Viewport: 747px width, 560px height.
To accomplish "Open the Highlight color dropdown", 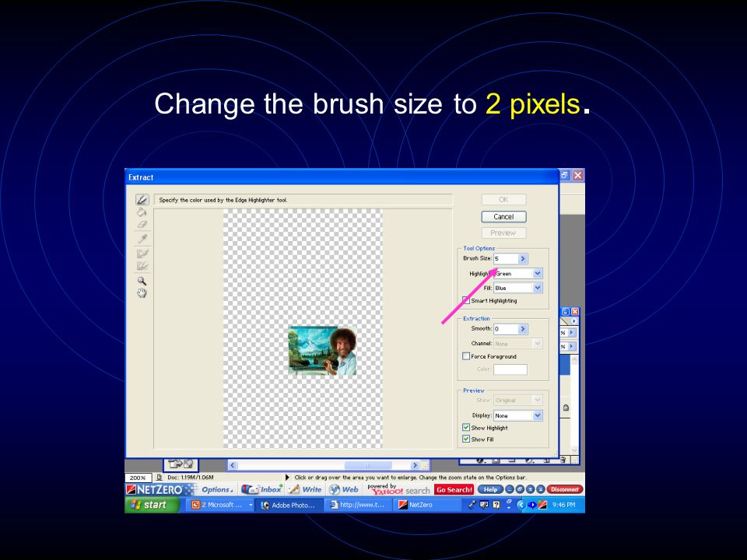I will 538,273.
